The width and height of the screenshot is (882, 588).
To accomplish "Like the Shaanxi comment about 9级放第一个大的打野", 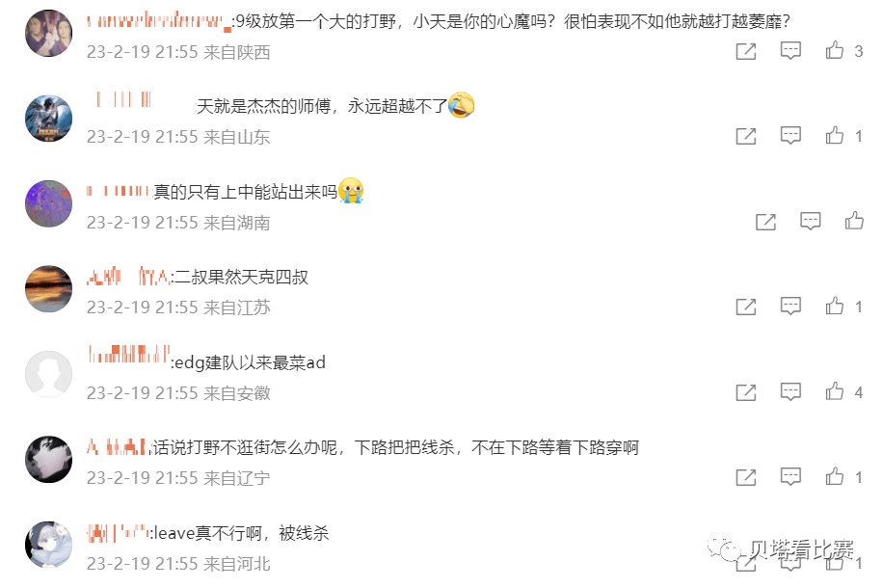I will pyautogui.click(x=835, y=51).
